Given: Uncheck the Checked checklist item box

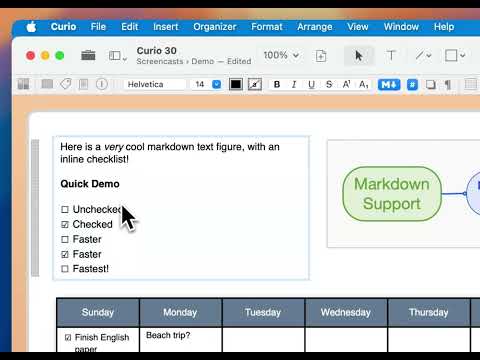Looking at the screenshot, I should point(65,224).
